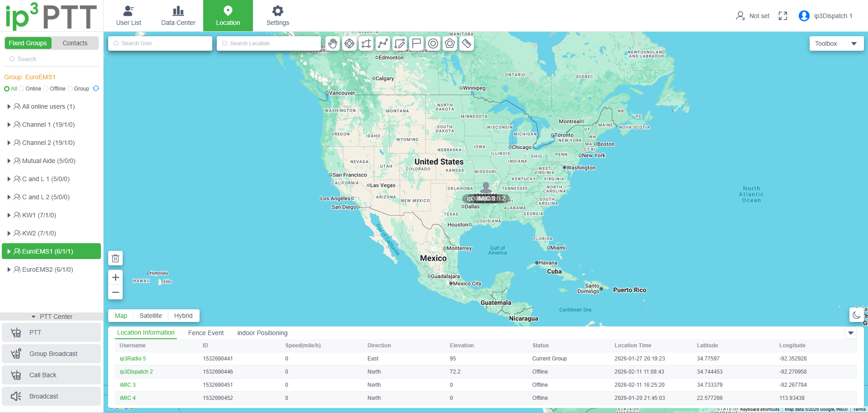Select the circular target locate tool
The width and height of the screenshot is (868, 413).
[349, 43]
